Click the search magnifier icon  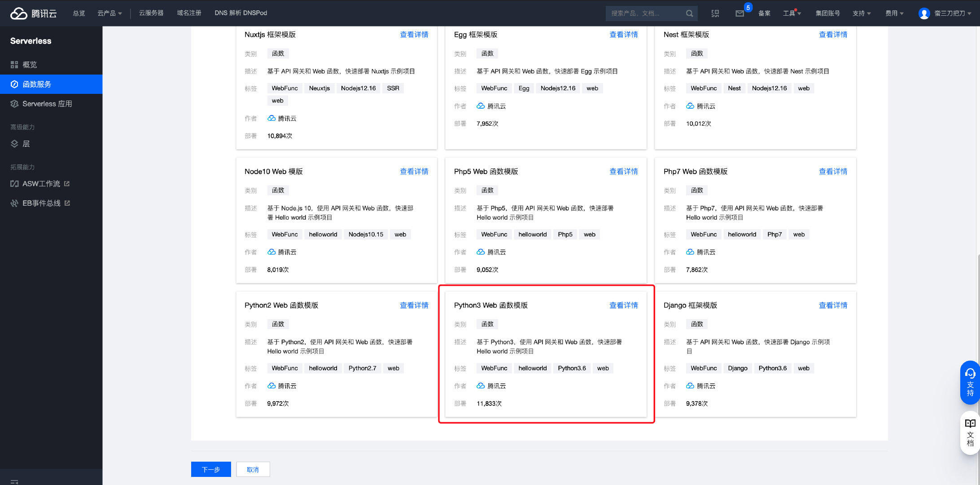690,13
